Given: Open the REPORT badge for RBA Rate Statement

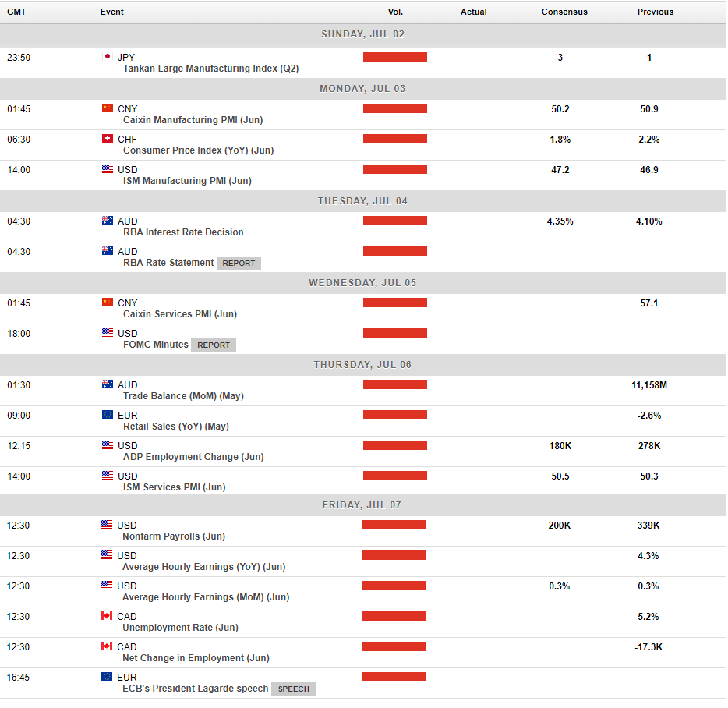Looking at the screenshot, I should pyautogui.click(x=239, y=264).
